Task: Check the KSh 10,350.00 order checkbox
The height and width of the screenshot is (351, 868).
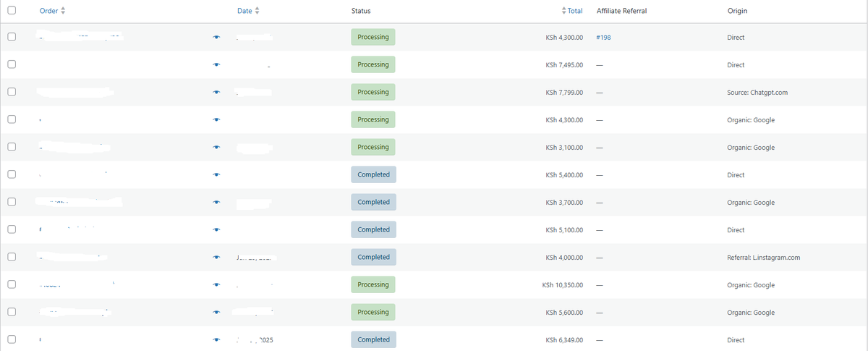Action: tap(11, 284)
